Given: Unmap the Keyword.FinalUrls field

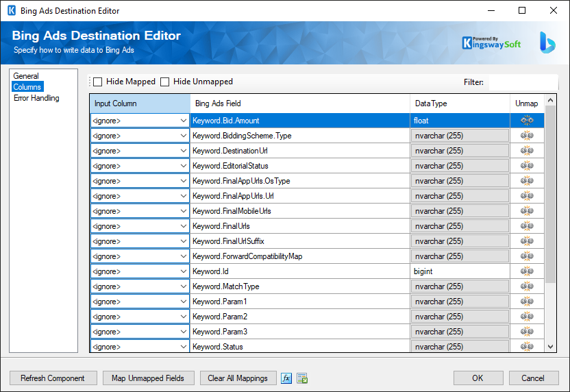Looking at the screenshot, I should coord(527,226).
